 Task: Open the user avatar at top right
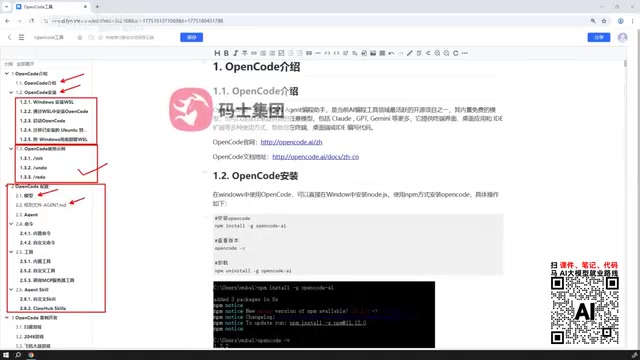click(622, 37)
